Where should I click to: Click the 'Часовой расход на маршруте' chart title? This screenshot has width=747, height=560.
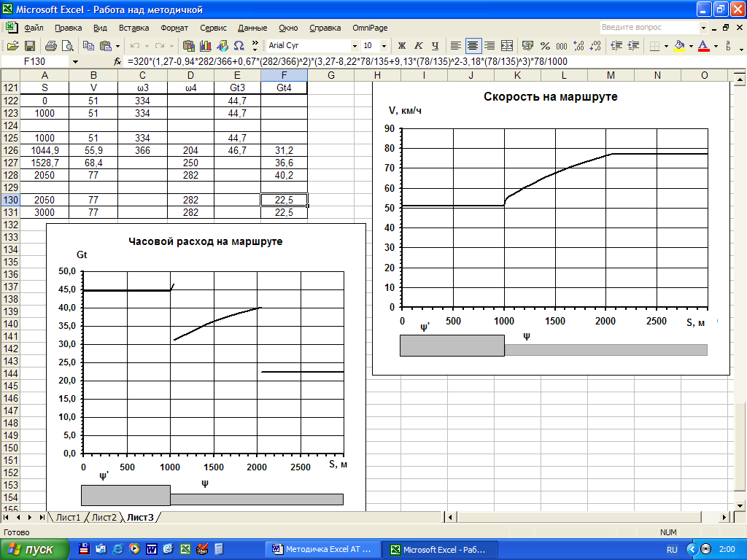205,241
